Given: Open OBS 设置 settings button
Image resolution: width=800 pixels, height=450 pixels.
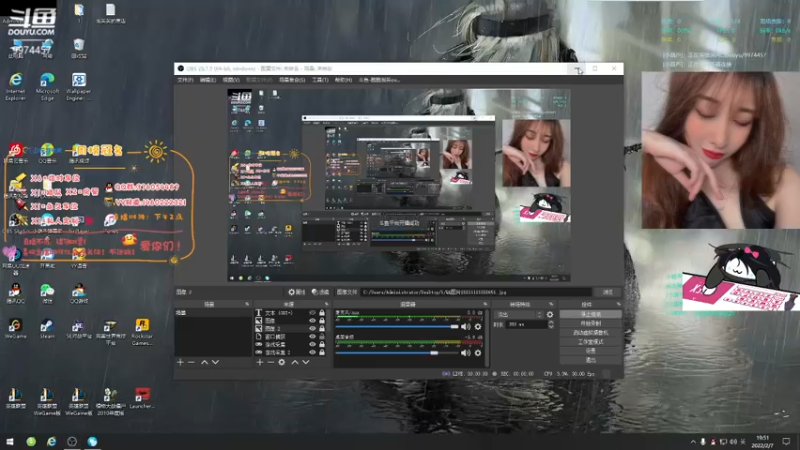Looking at the screenshot, I should (x=591, y=351).
